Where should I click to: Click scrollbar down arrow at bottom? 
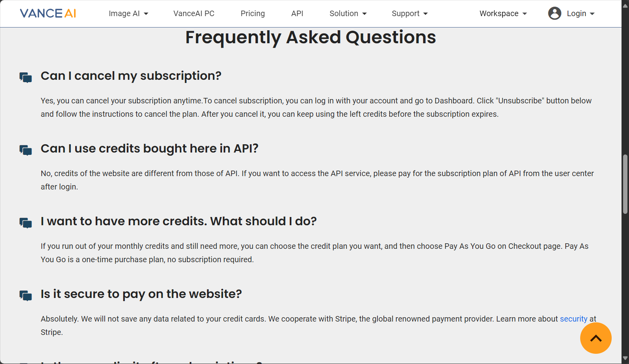click(x=625, y=358)
